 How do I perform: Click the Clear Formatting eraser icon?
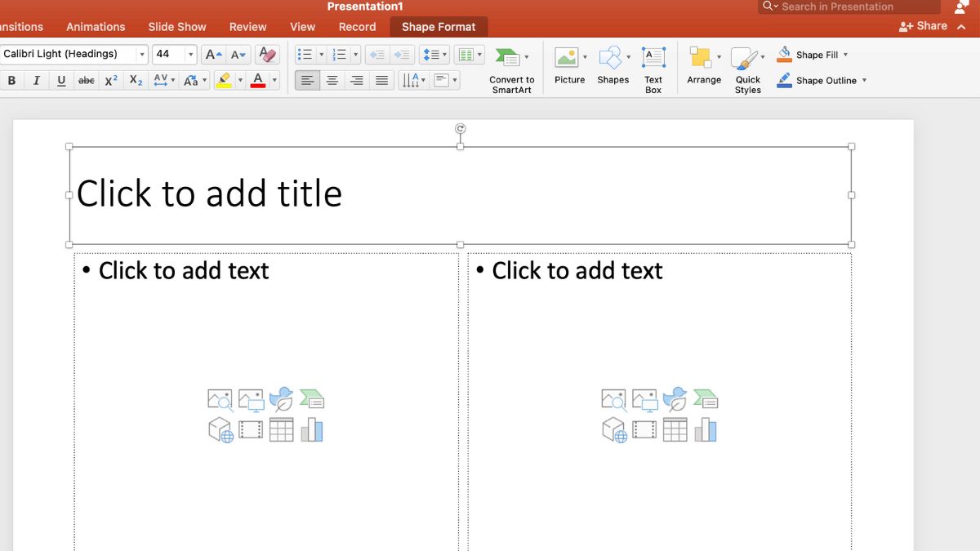coord(267,55)
